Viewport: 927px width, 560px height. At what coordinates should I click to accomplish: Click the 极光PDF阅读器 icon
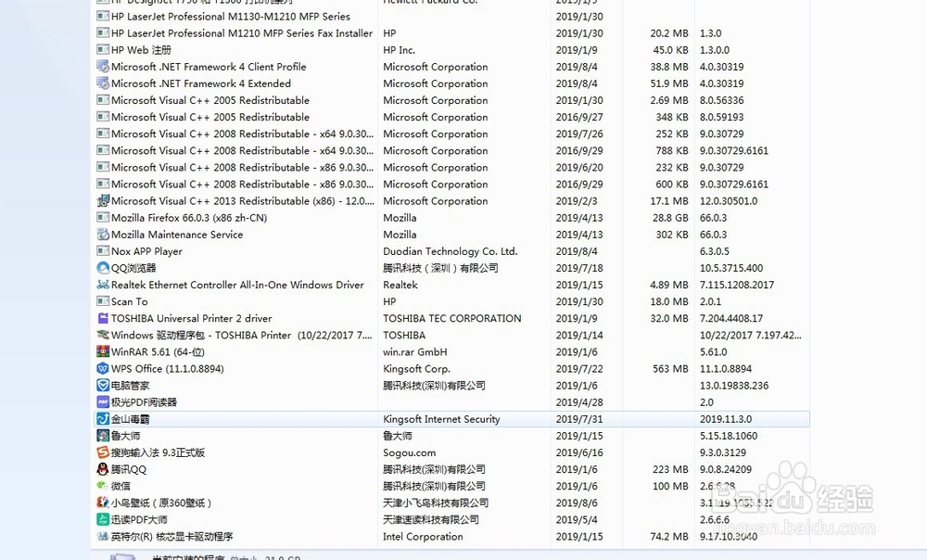point(103,402)
